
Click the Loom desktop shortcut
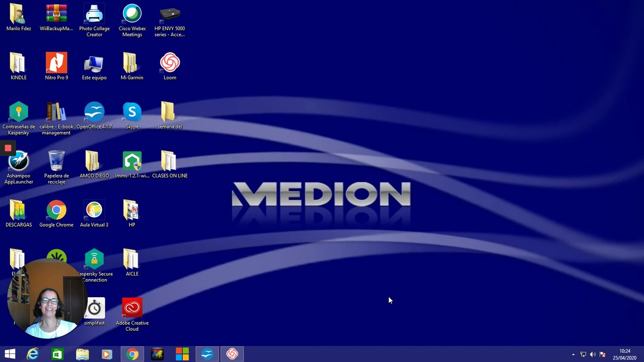170,66
